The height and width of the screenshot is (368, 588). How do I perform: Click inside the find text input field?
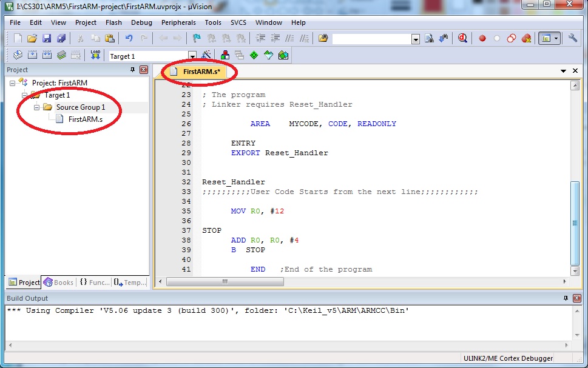[x=371, y=39]
